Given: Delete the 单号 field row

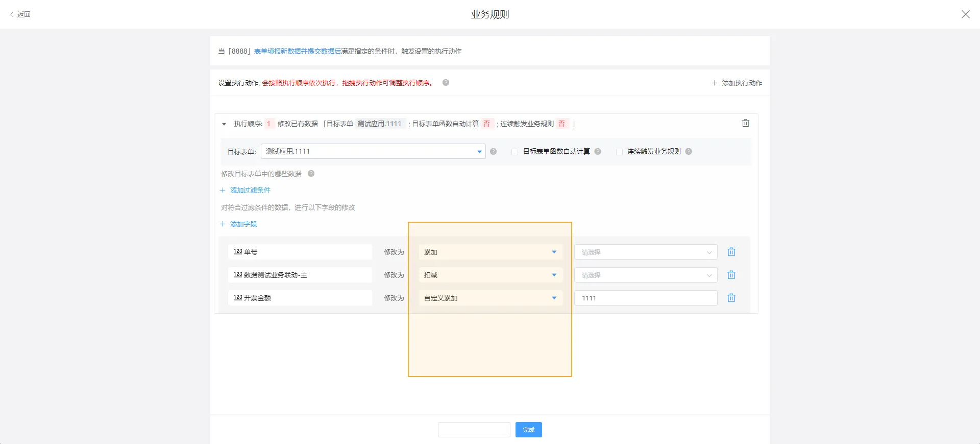Looking at the screenshot, I should (731, 252).
